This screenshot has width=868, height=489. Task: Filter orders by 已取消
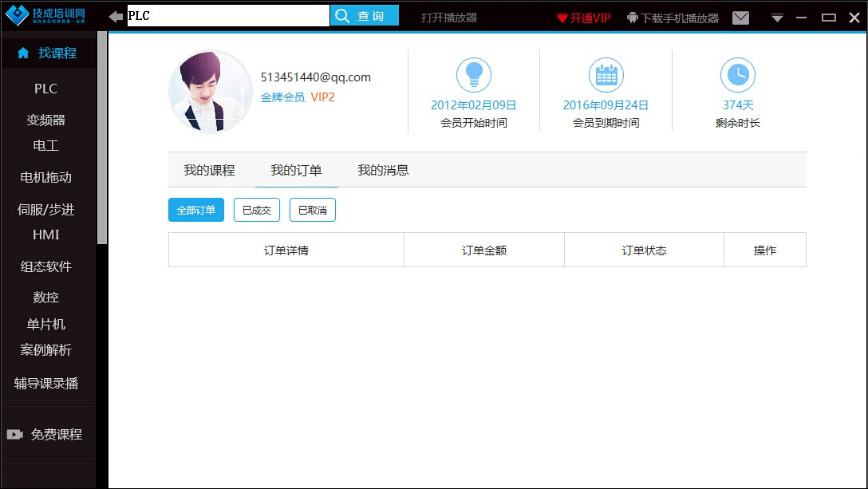pos(313,211)
